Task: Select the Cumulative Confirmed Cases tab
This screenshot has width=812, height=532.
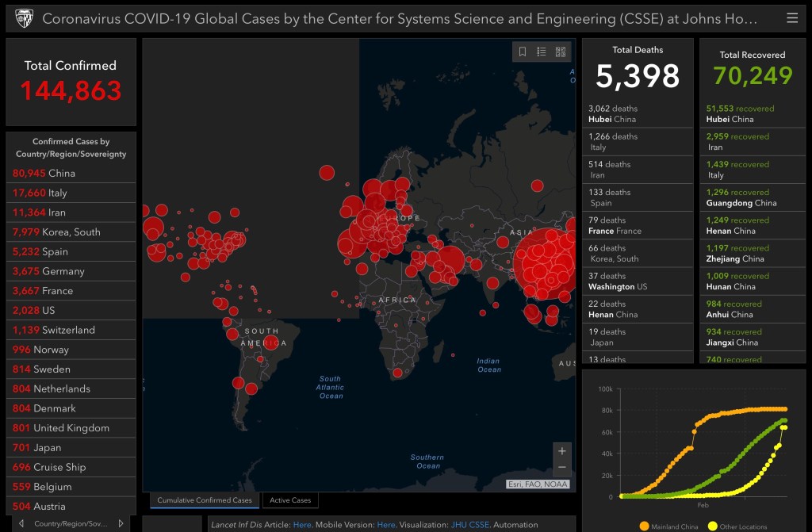Action: click(205, 500)
